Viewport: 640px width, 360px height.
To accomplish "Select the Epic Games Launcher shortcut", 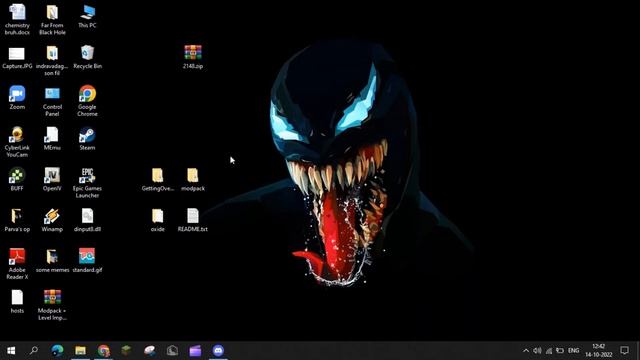I will [x=87, y=176].
